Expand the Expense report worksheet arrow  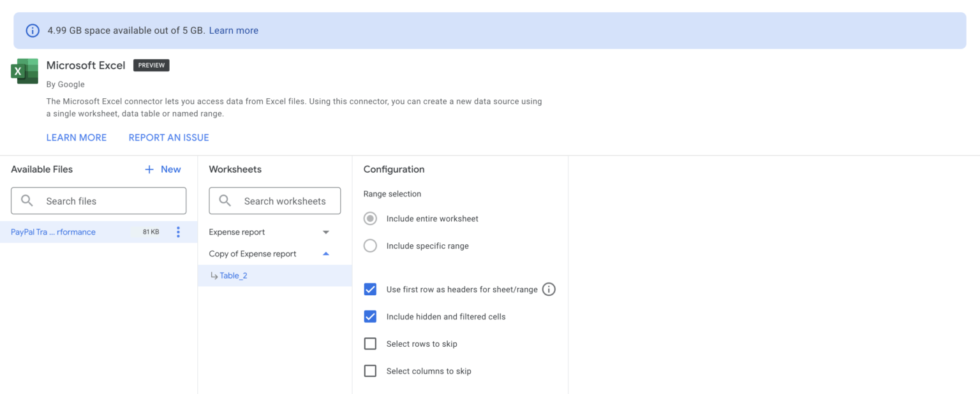click(326, 232)
